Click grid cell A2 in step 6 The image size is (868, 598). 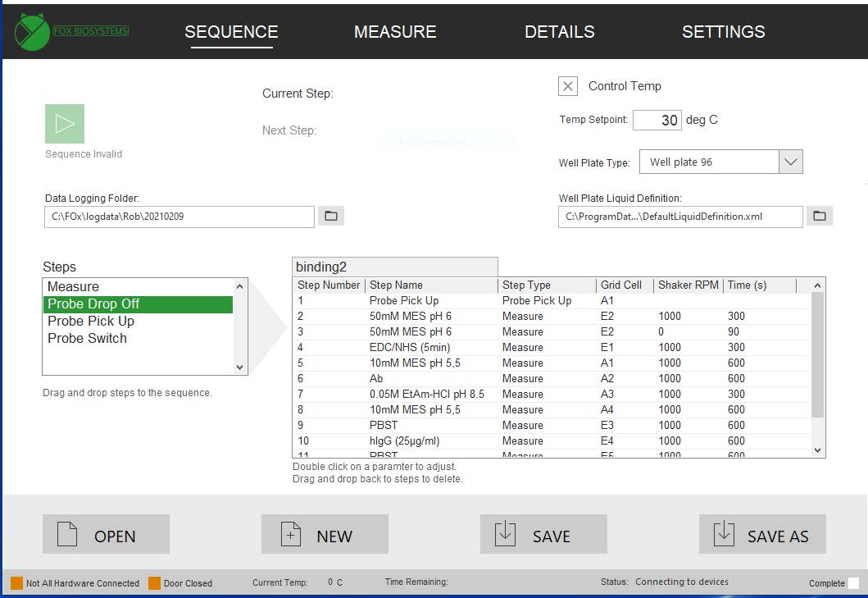(x=607, y=378)
